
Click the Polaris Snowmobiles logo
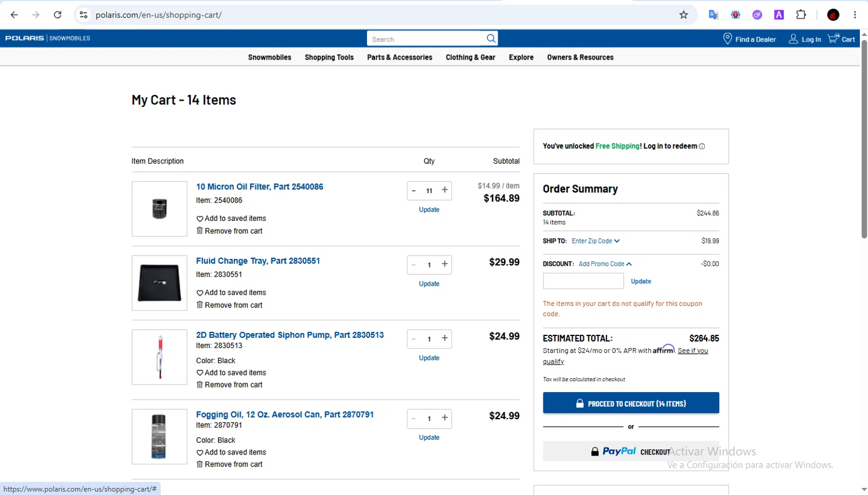47,38
